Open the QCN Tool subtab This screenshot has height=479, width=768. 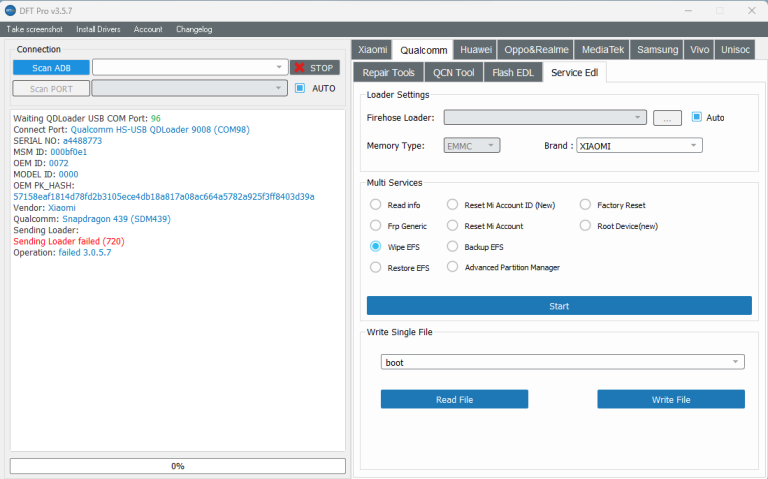[454, 72]
